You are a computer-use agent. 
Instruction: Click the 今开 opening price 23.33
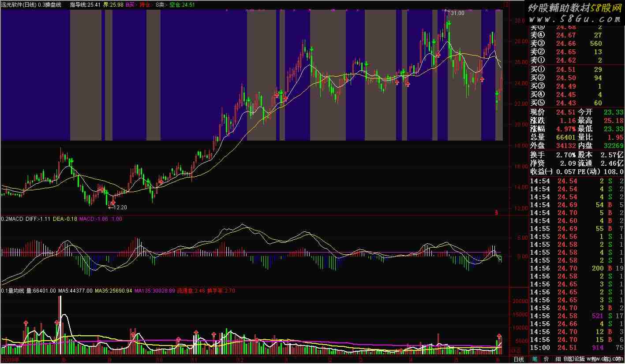tap(614, 112)
